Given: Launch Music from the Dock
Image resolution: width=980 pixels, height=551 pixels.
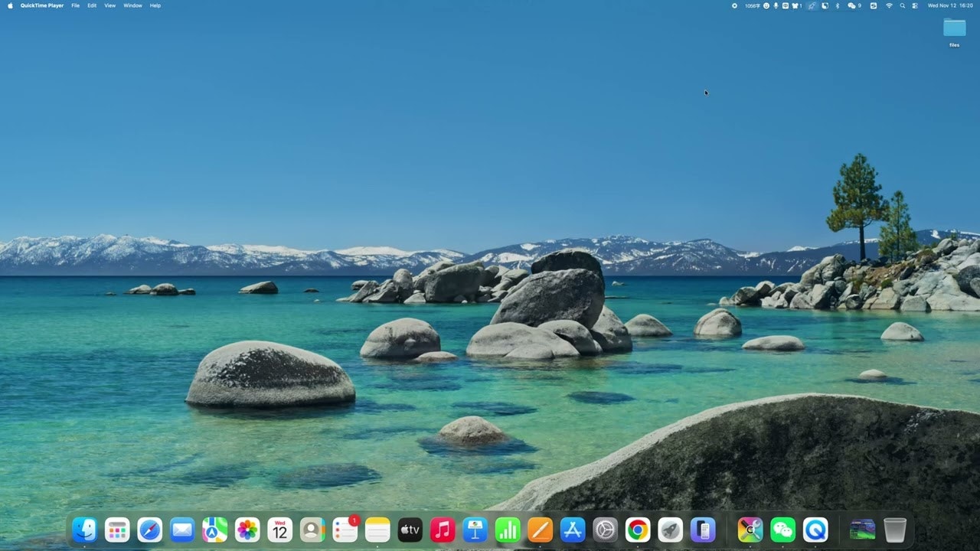Looking at the screenshot, I should coord(443,530).
